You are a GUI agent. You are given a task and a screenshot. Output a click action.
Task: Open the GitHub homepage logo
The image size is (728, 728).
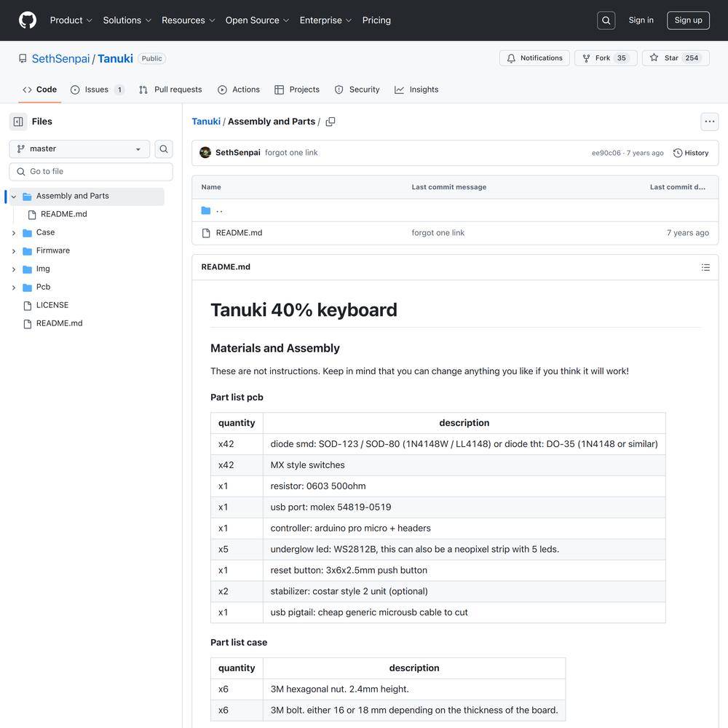(28, 20)
